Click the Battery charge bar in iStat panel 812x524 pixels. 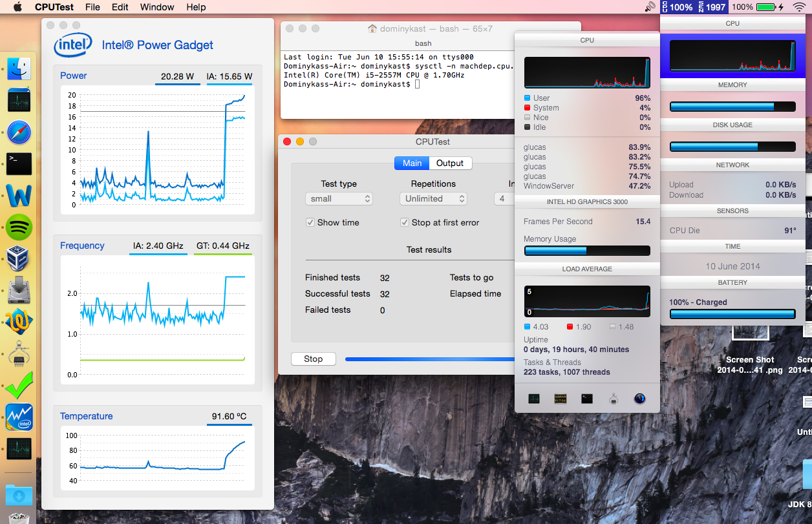732,314
